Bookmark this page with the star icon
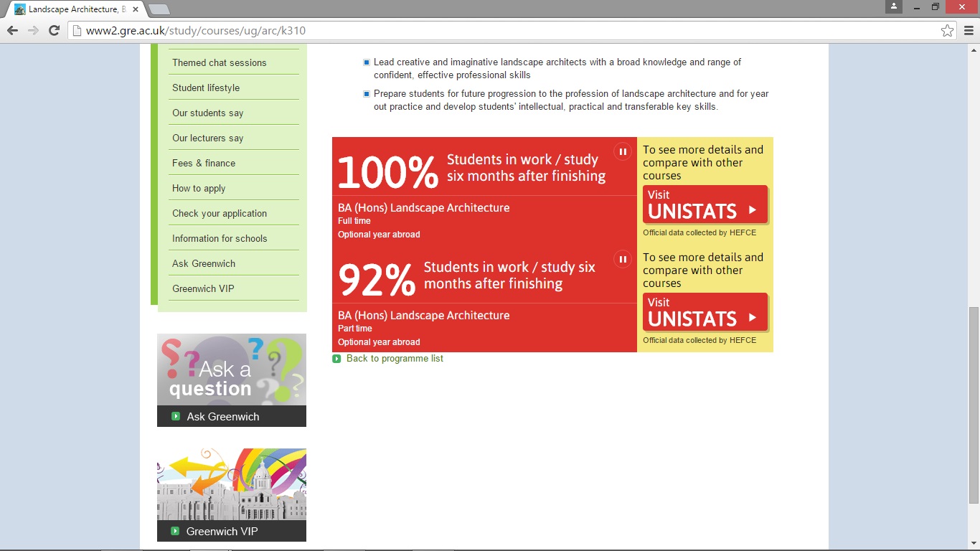The height and width of the screenshot is (551, 980). pyautogui.click(x=947, y=31)
